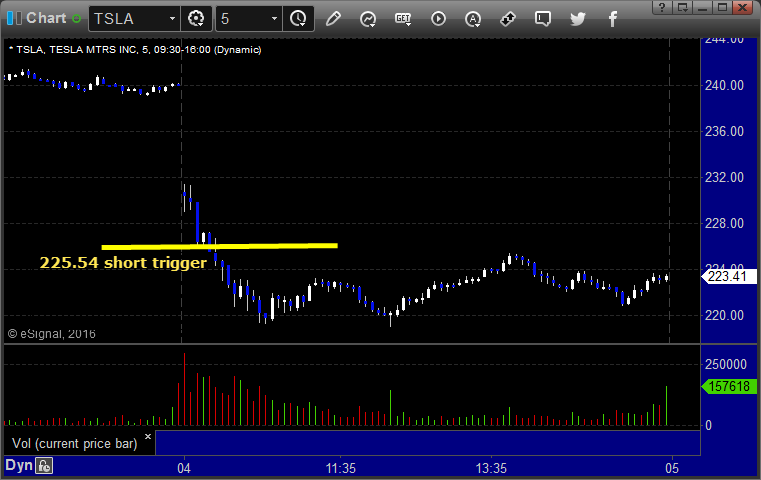Click the 228.00 price axis label
The width and height of the screenshot is (761, 480).
coord(724,224)
